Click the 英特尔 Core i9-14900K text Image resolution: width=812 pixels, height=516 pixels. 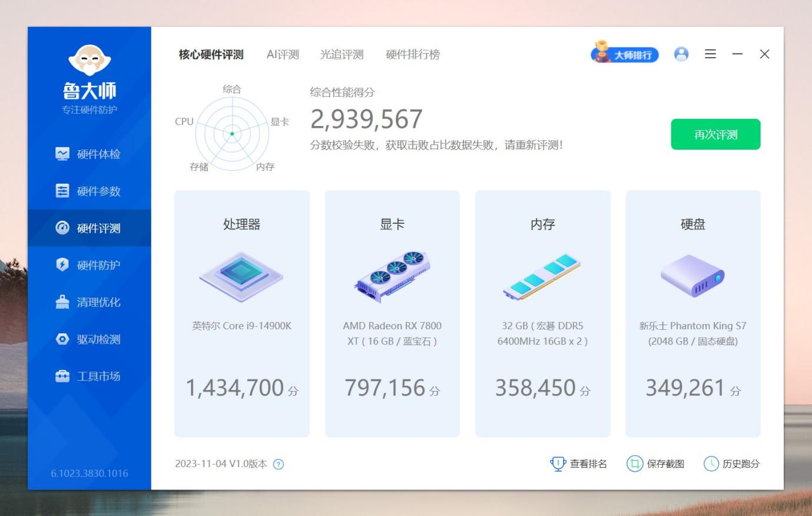tap(241, 326)
